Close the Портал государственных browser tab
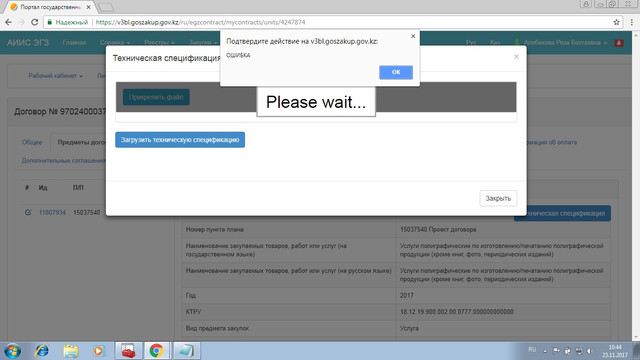This screenshot has width=640, height=360. click(89, 7)
